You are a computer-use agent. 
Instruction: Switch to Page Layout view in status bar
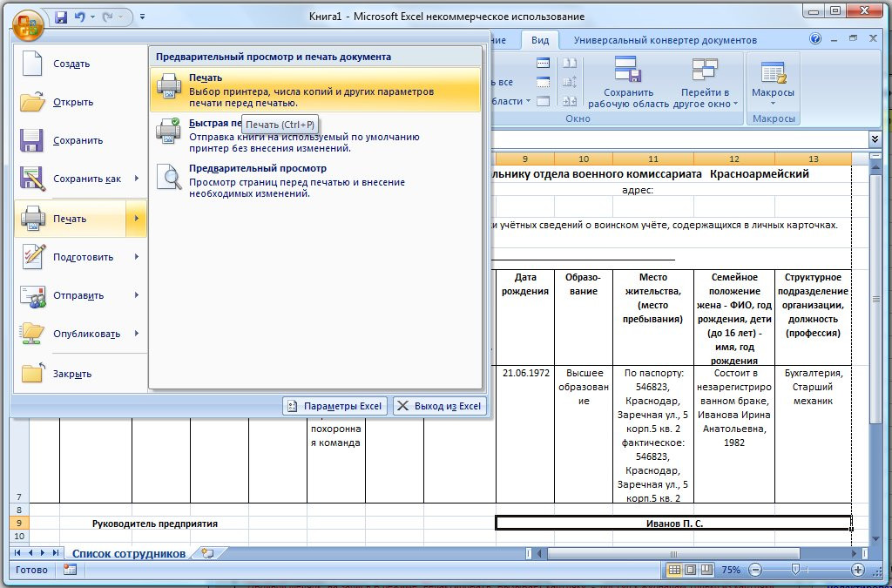688,570
